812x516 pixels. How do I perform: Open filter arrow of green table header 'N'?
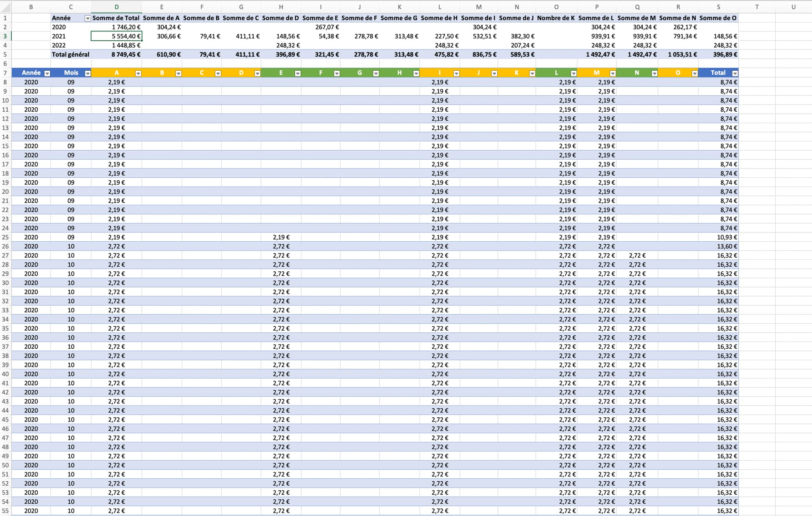pyautogui.click(x=654, y=74)
